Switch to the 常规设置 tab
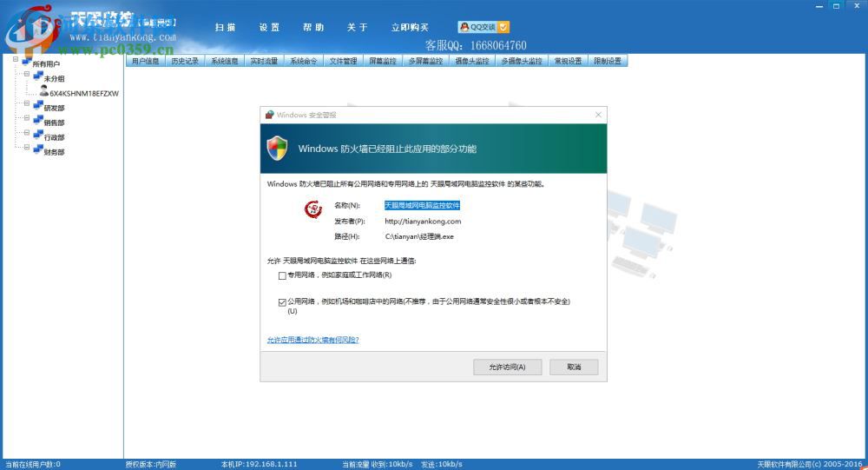Image resolution: width=868 pixels, height=470 pixels. (569, 61)
